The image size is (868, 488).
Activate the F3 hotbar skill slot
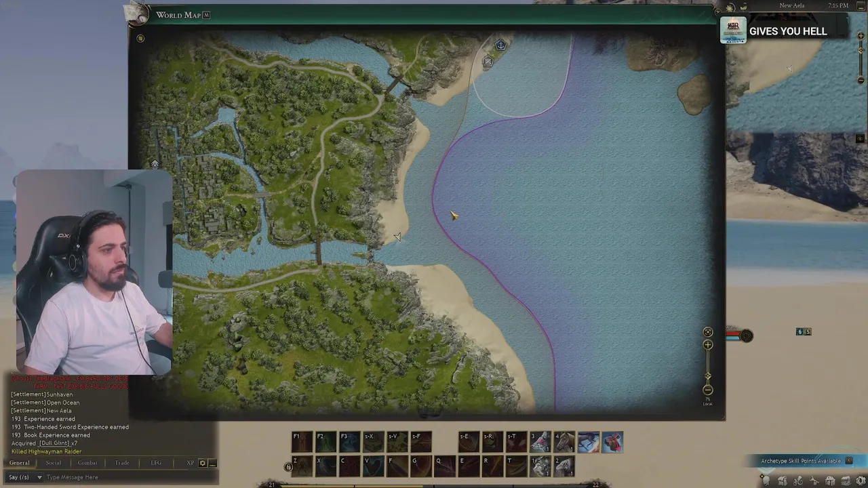tap(349, 442)
